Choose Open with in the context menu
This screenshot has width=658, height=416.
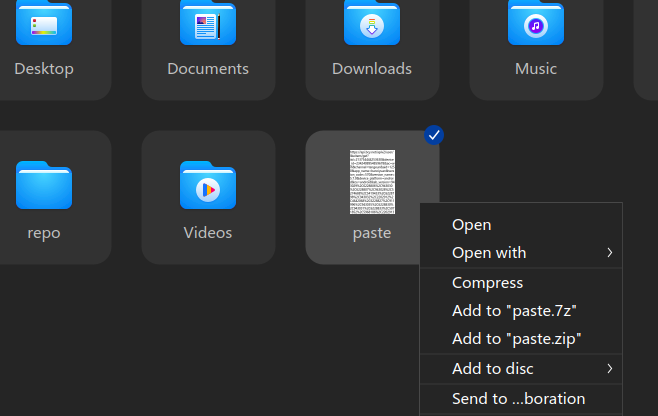coord(521,253)
